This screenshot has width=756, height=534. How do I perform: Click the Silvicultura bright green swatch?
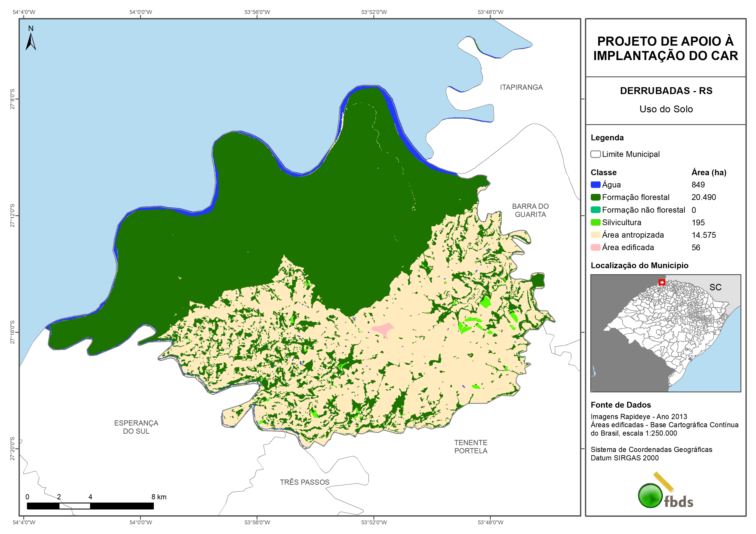coord(595,222)
